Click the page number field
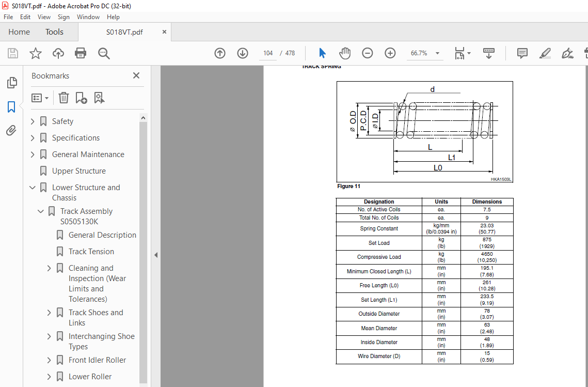Image resolution: width=588 pixels, height=387 pixels. pyautogui.click(x=268, y=53)
